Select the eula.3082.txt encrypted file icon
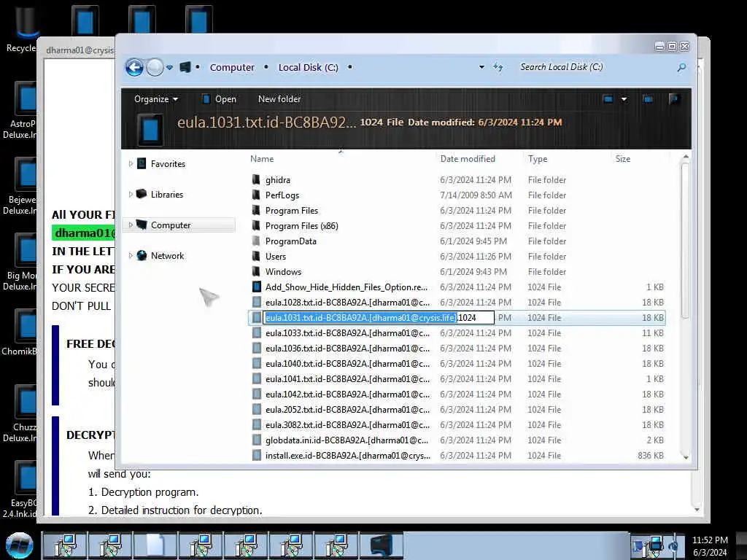Screen dimensions: 747x560 pos(256,425)
